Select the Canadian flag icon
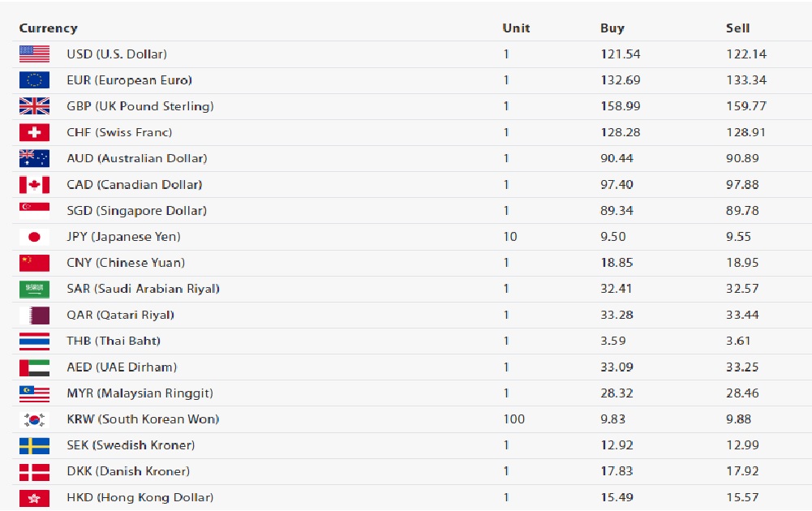This screenshot has height=511, width=812. 34,184
